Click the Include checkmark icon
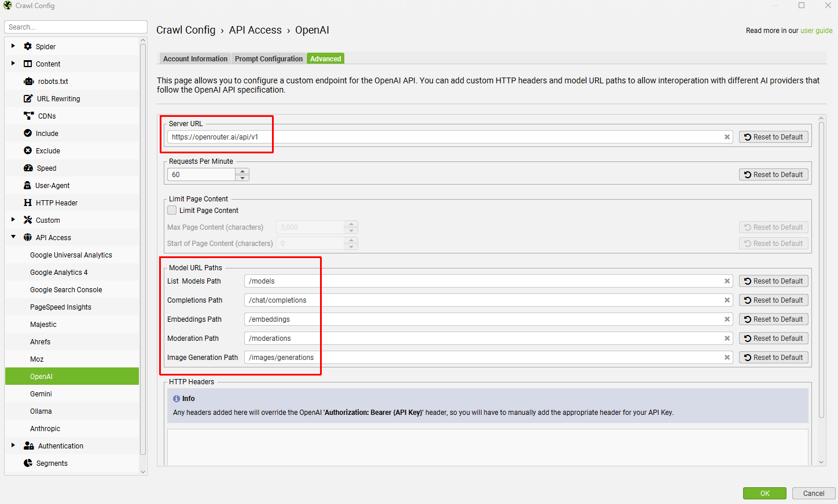This screenshot has height=504, width=838. 28,133
